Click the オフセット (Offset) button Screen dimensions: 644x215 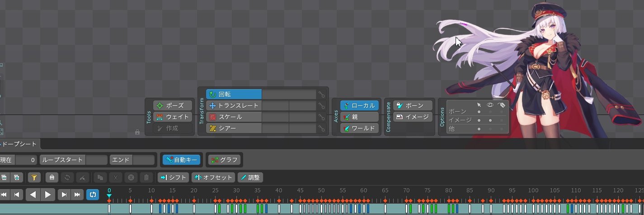click(214, 177)
